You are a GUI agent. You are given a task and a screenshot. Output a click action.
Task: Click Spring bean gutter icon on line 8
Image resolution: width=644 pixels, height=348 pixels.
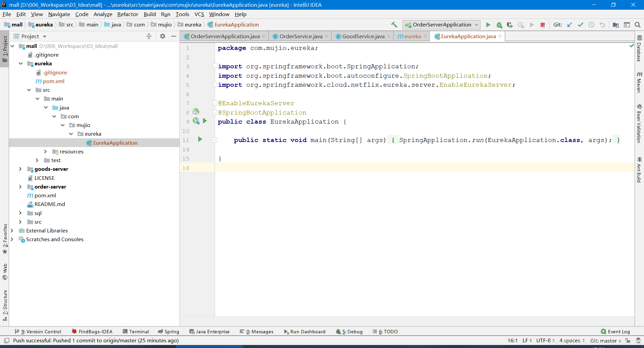coord(196,112)
